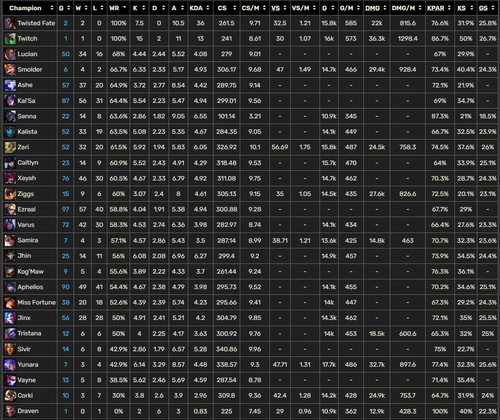
Task: Open Varus's 72 games link
Action: 66,225
